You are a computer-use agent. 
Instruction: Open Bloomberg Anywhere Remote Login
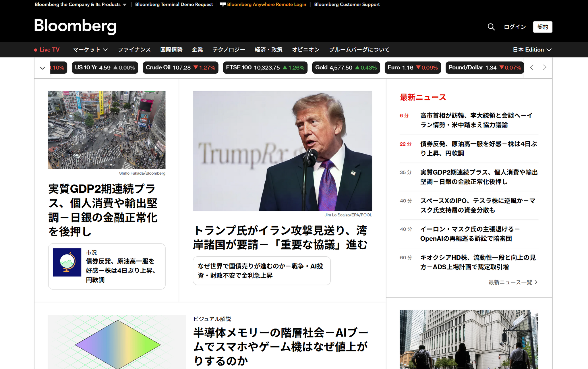tap(266, 4)
